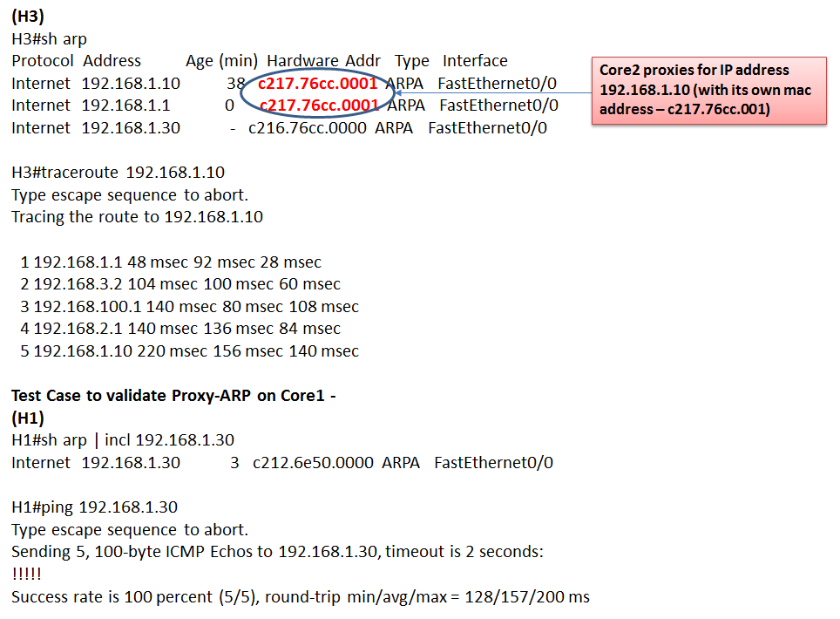Select the Interface column header
Viewport: 840px width, 619px height.
[x=475, y=61]
